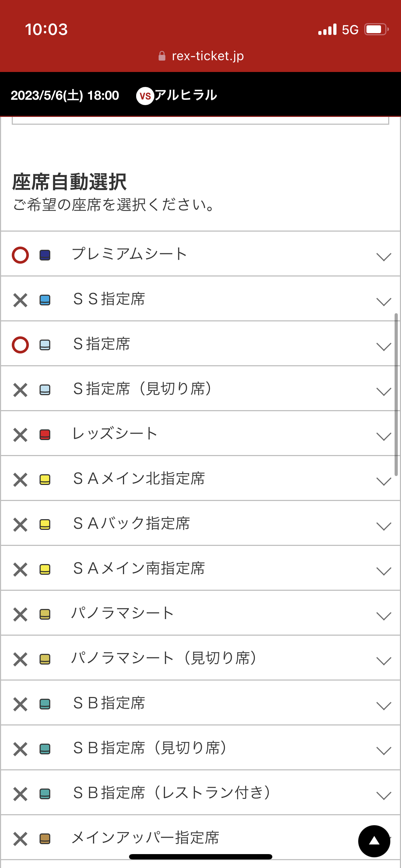Click the VS badge before アルヒラル
This screenshot has width=401, height=868.
tap(145, 96)
